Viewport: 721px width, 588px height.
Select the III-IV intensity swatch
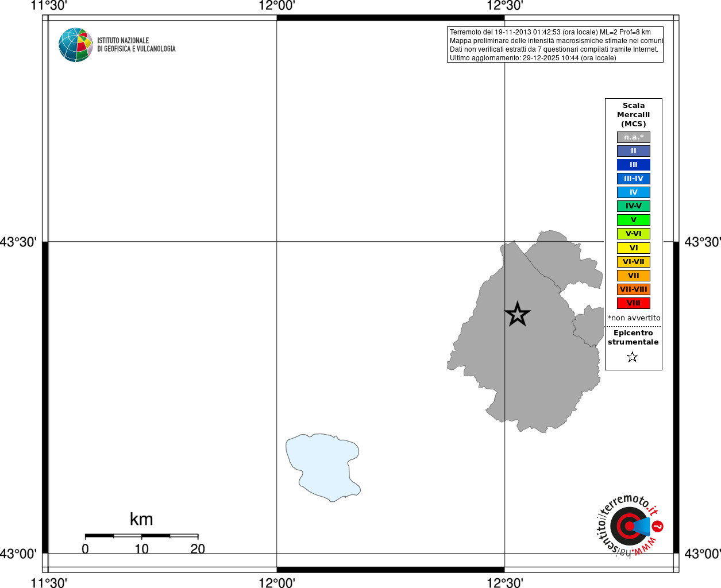(x=634, y=179)
